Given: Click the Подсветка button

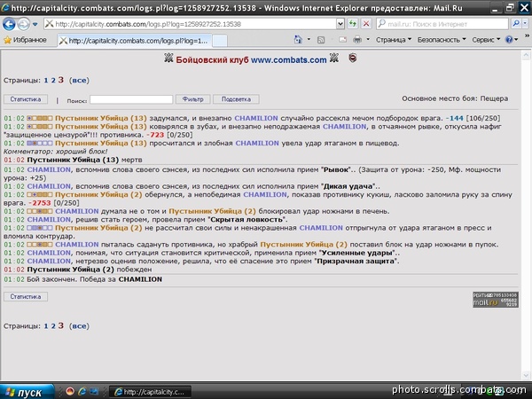Looking at the screenshot, I should tap(236, 99).
